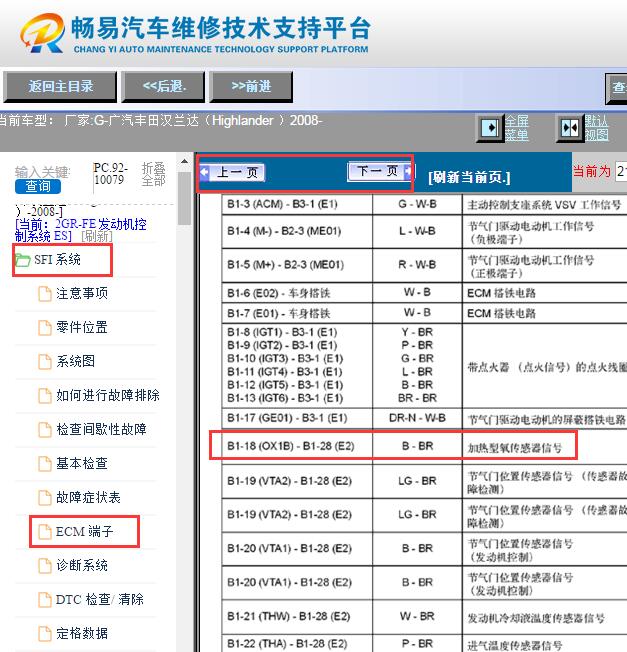This screenshot has width=627, height=652.
Task: Click the 当前车型 vehicle model text
Action: [160, 121]
